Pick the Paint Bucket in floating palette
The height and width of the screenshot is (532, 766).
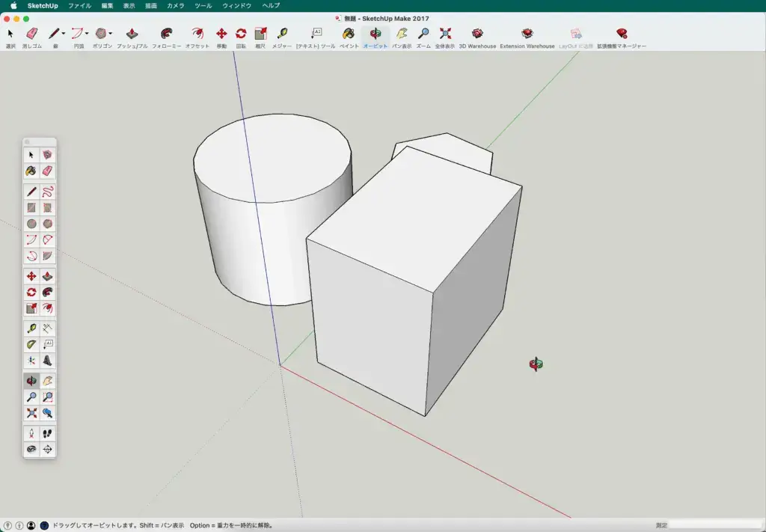point(31,171)
